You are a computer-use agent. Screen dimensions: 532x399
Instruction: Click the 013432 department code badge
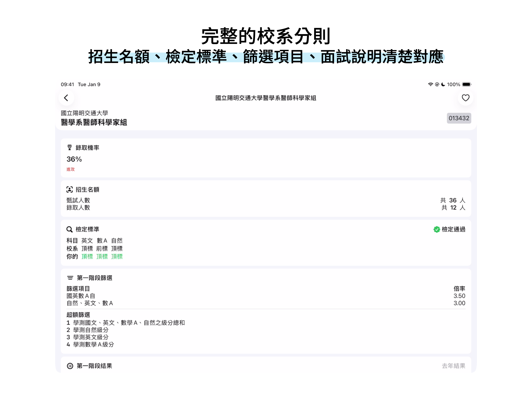click(459, 118)
